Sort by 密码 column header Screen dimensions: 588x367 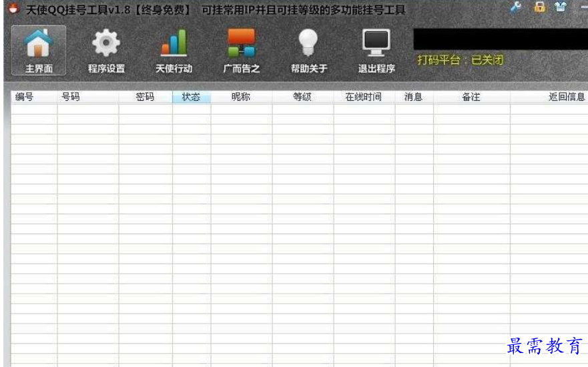145,97
